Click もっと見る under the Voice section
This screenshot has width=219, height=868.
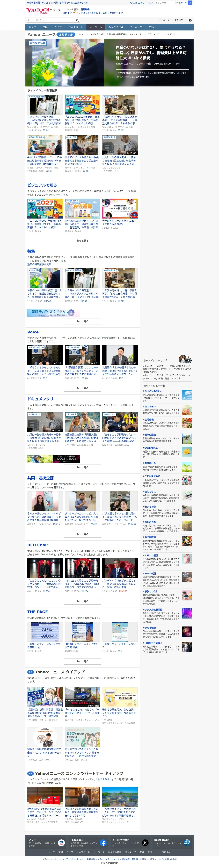coord(82,388)
